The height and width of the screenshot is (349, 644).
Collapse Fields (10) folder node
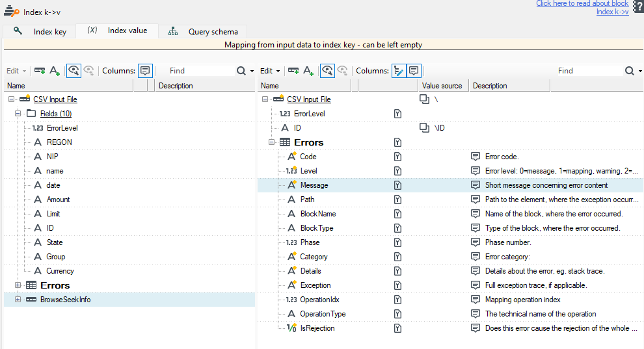pos(18,113)
